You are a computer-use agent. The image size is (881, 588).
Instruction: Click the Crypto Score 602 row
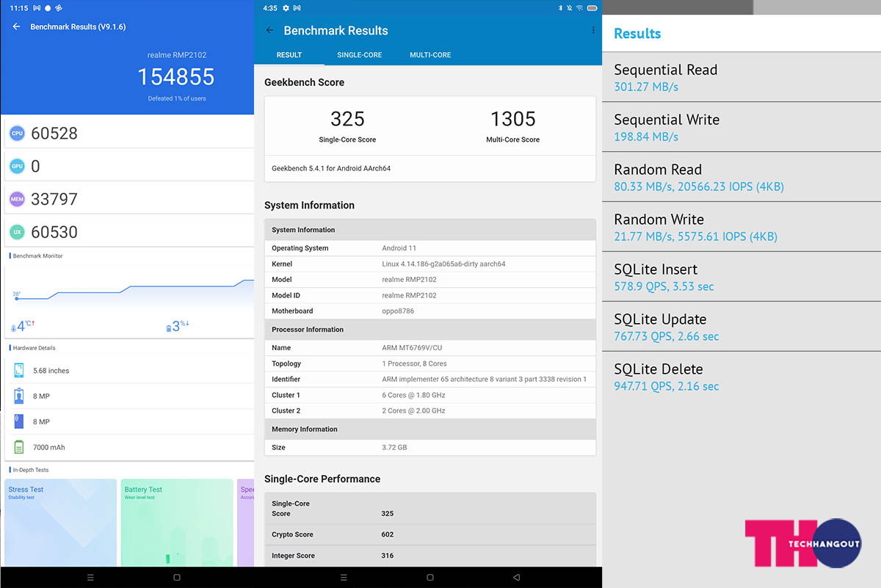click(430, 534)
